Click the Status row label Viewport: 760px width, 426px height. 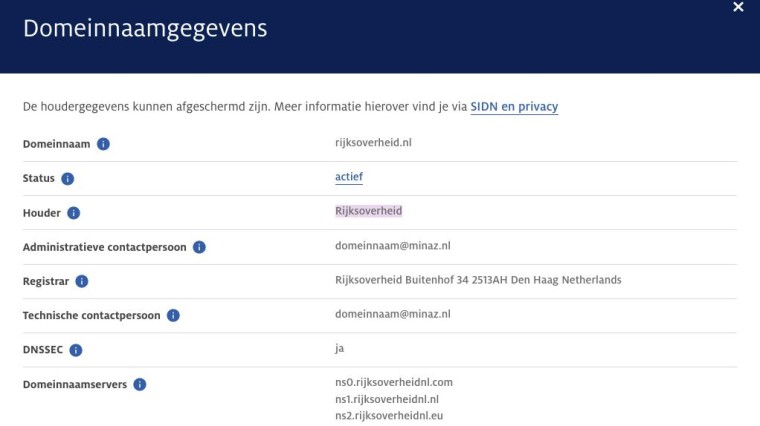(x=38, y=178)
